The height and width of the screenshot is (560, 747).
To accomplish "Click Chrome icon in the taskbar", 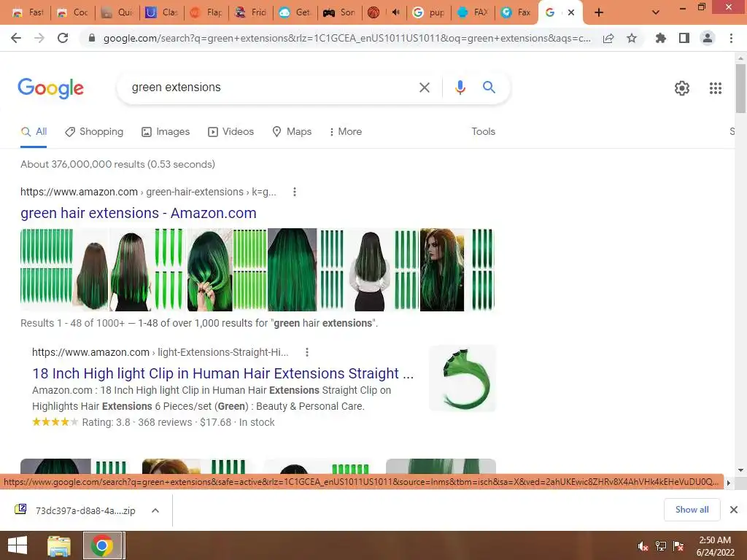I will (102, 545).
